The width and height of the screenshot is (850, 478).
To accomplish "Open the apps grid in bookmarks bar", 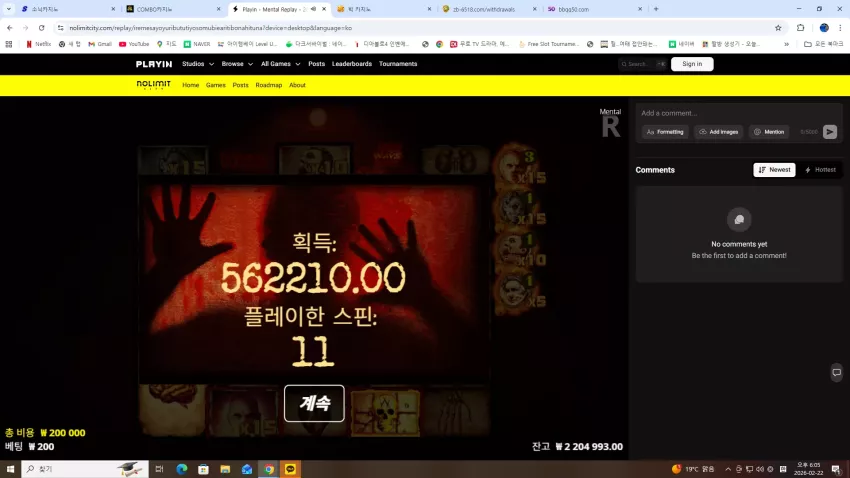I will tap(9, 44).
